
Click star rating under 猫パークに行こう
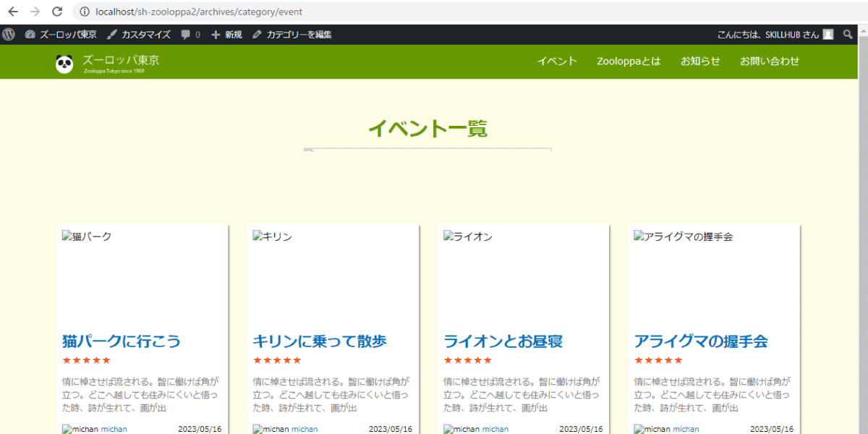(x=86, y=360)
